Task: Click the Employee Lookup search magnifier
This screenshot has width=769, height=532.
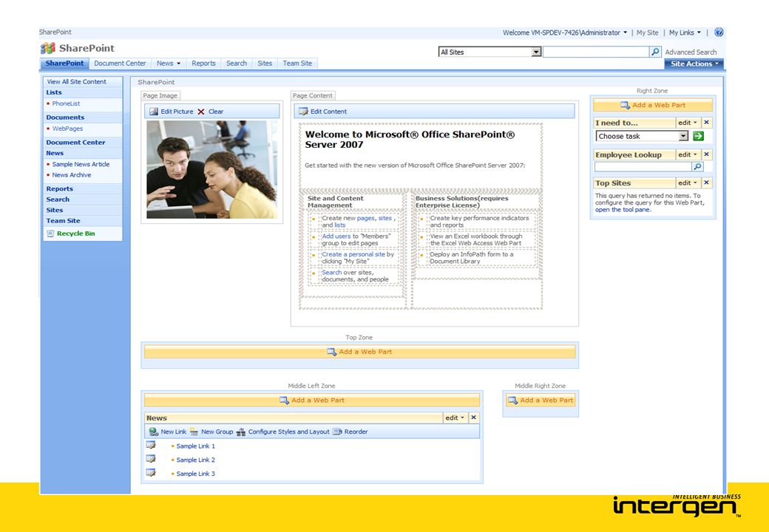Action: tap(697, 166)
